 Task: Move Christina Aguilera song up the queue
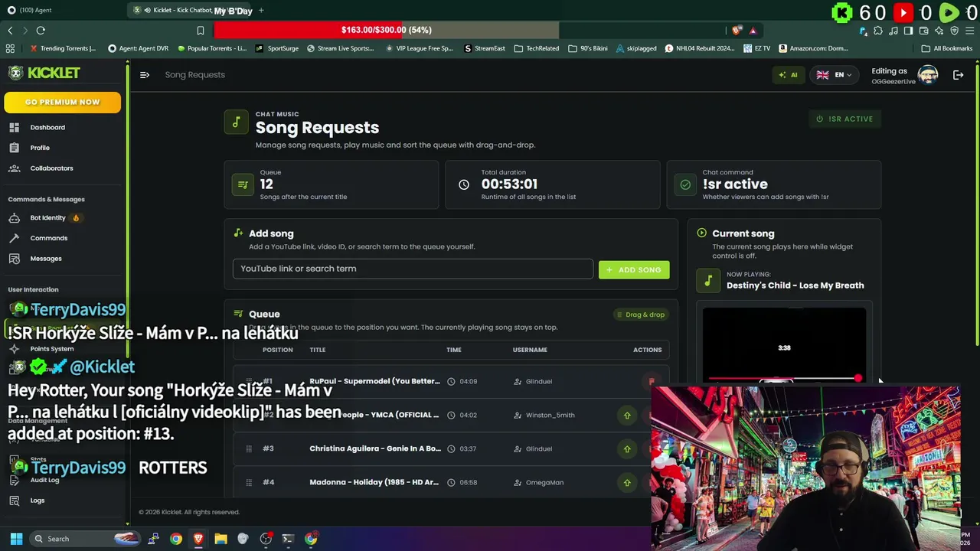click(x=627, y=448)
